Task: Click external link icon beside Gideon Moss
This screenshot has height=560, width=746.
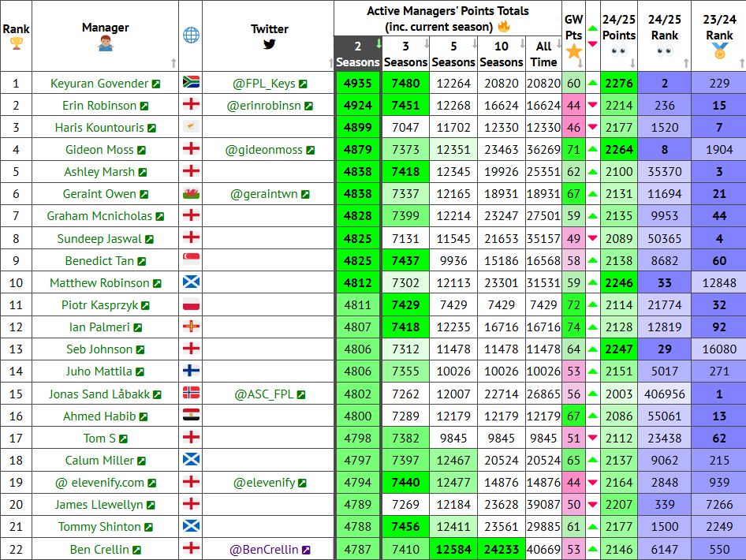Action: (x=141, y=151)
